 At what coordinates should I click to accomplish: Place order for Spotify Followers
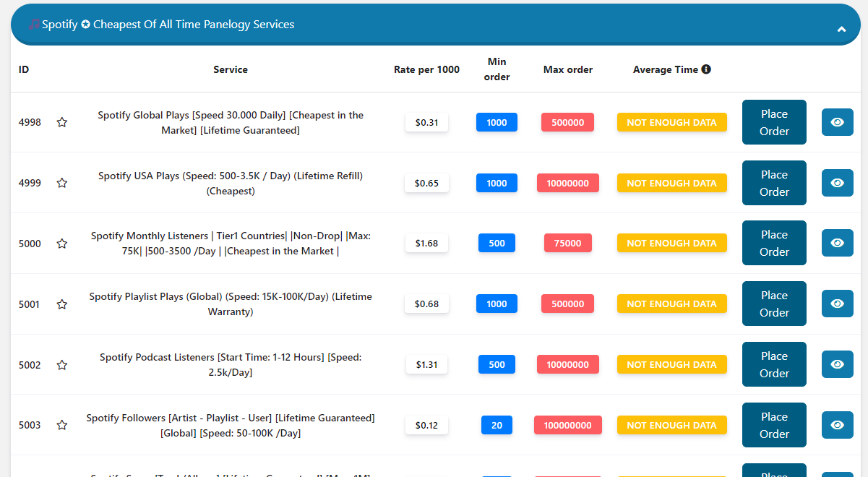(x=773, y=425)
